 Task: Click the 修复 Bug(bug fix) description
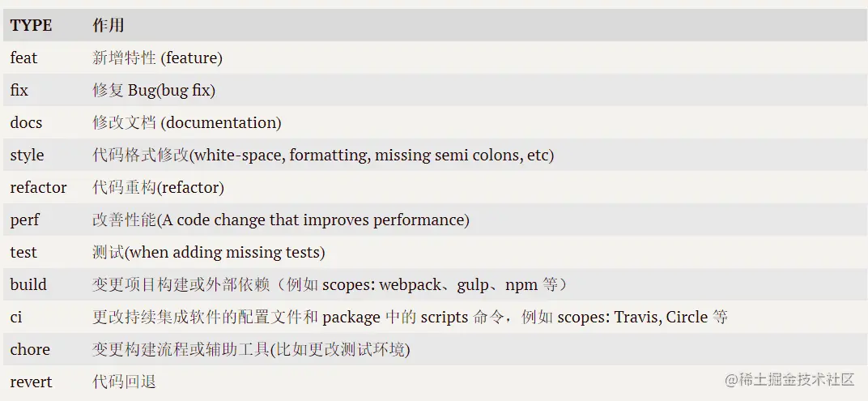[x=154, y=90]
